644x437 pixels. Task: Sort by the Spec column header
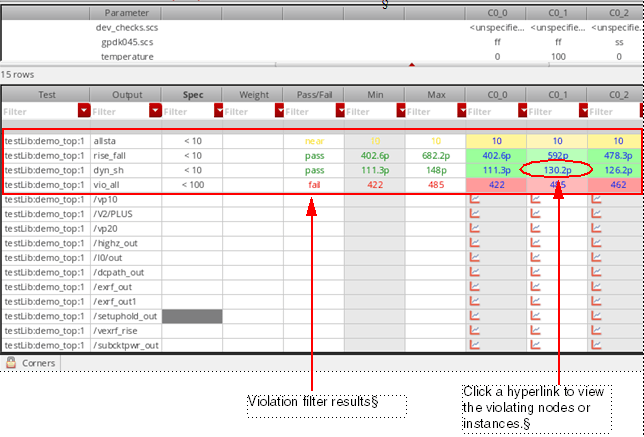(x=192, y=94)
